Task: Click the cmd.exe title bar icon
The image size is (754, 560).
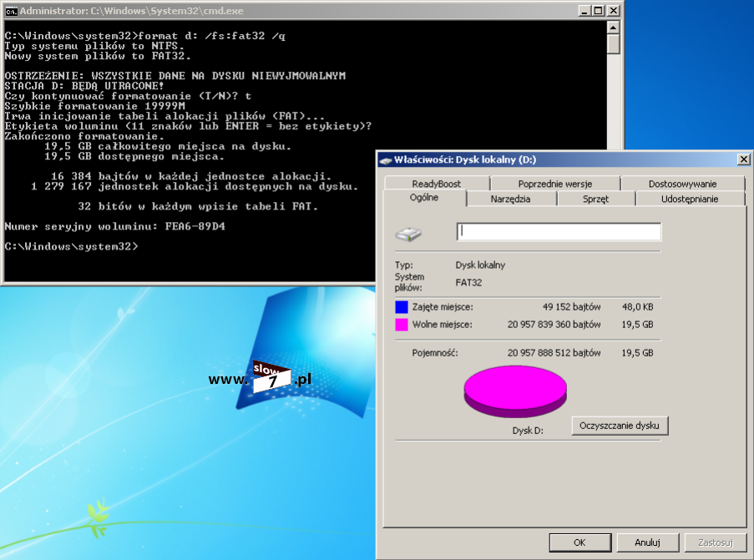Action: 11,11
